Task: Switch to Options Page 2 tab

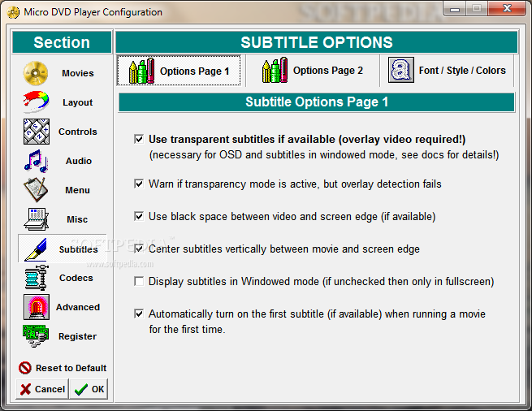Action: tap(313, 70)
